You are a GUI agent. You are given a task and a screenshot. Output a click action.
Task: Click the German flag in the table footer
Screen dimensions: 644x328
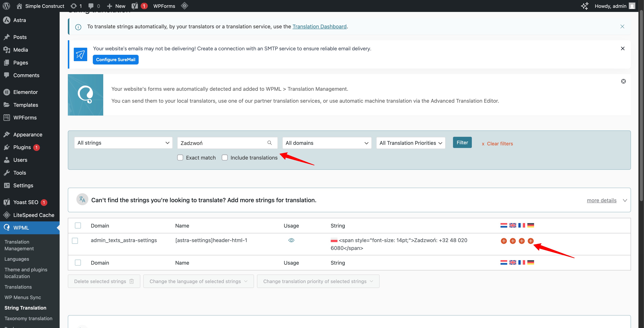click(x=531, y=262)
